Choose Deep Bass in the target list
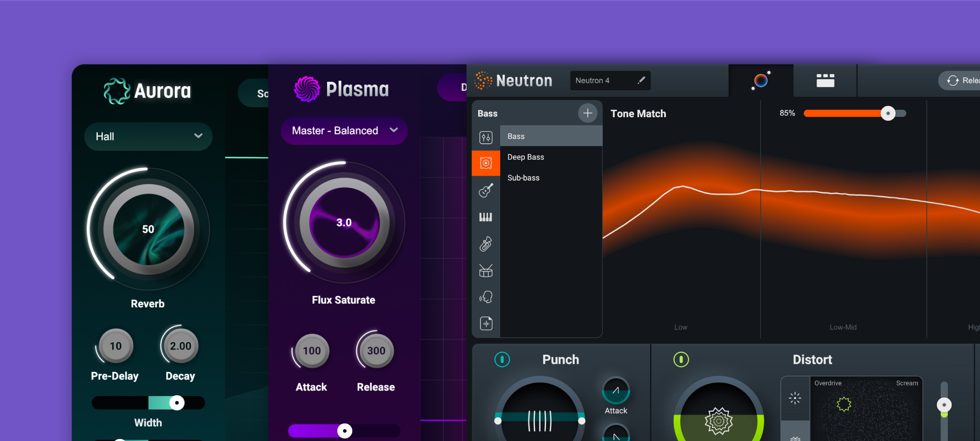Viewport: 980px width, 441px height. point(551,157)
